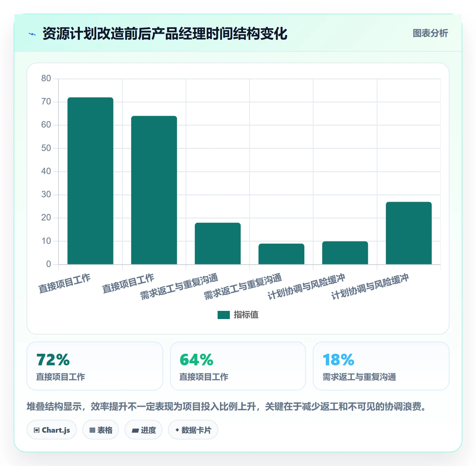Click the y-axis label 50
This screenshot has width=476, height=466.
click(x=46, y=148)
